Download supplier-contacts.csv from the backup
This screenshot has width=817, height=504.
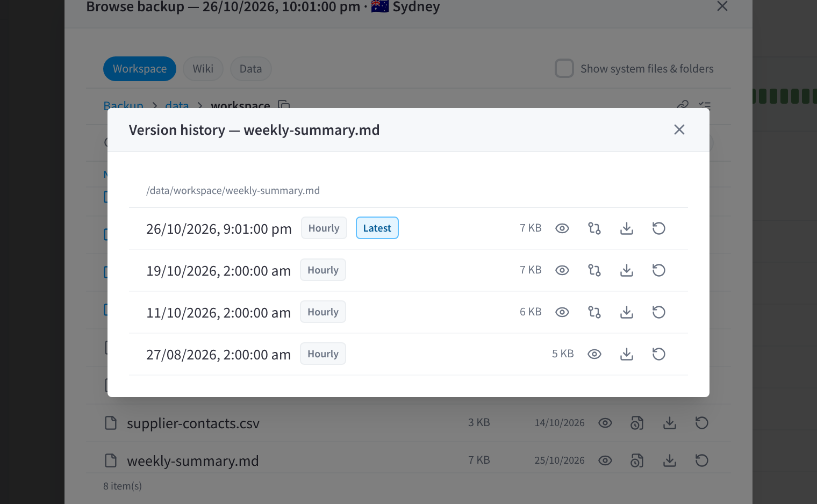tap(670, 423)
